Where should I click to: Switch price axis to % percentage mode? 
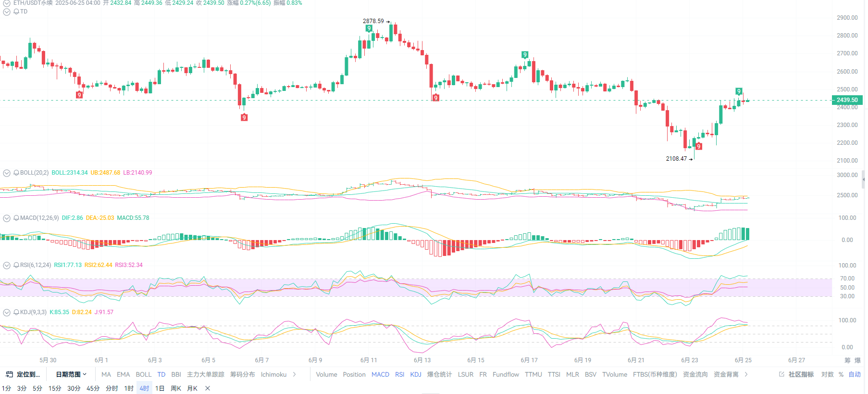pos(841,374)
